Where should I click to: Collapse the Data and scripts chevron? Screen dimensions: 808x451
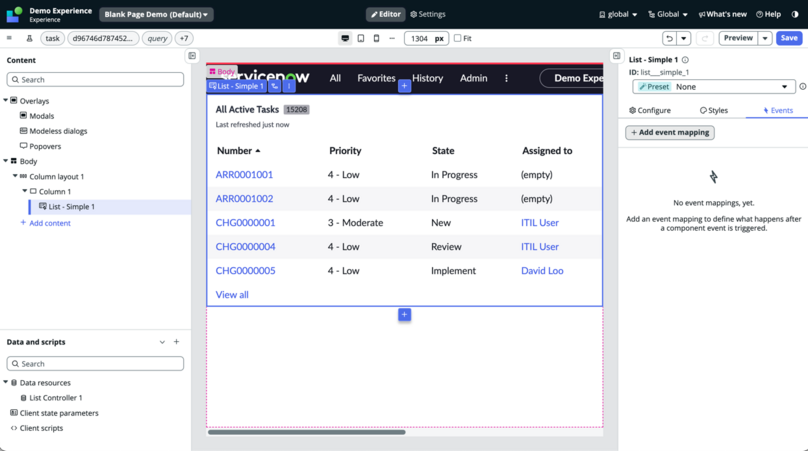[x=162, y=342]
